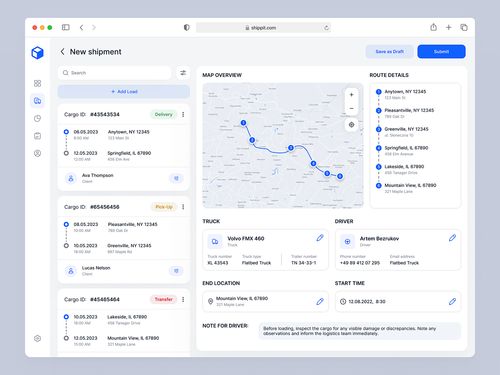Open more options for cargo #65456456
Image resolution: width=500 pixels, height=375 pixels.
point(183,207)
